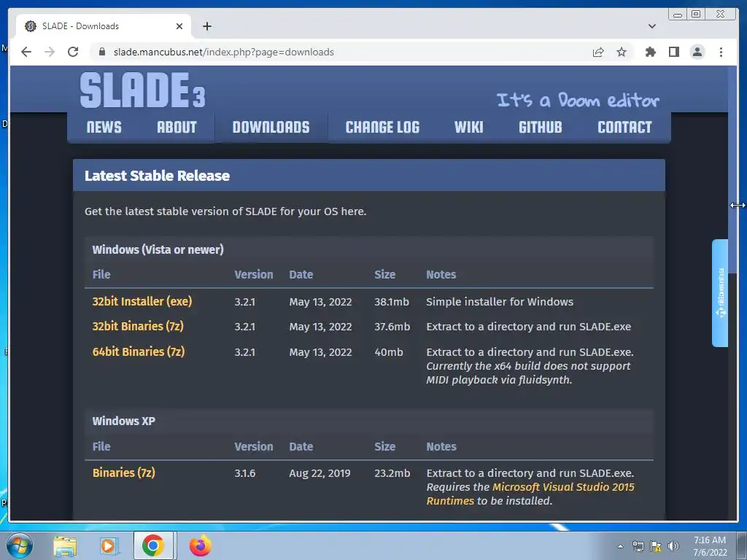Select the SLADE - Downloads tab

coord(104,26)
